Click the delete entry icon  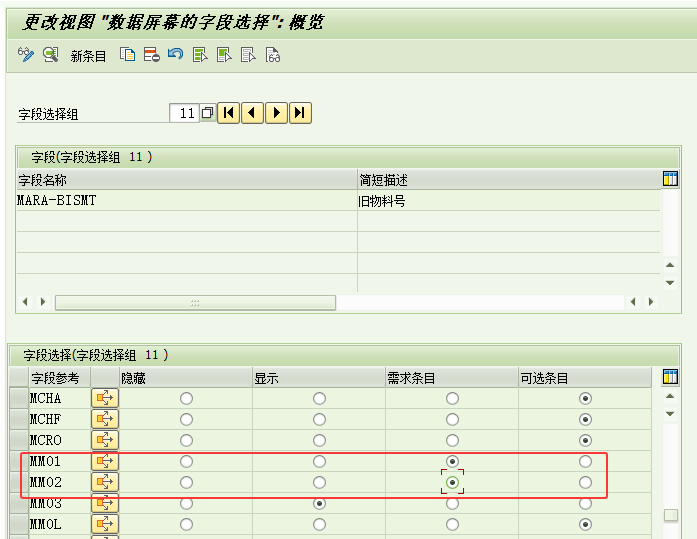(151, 55)
